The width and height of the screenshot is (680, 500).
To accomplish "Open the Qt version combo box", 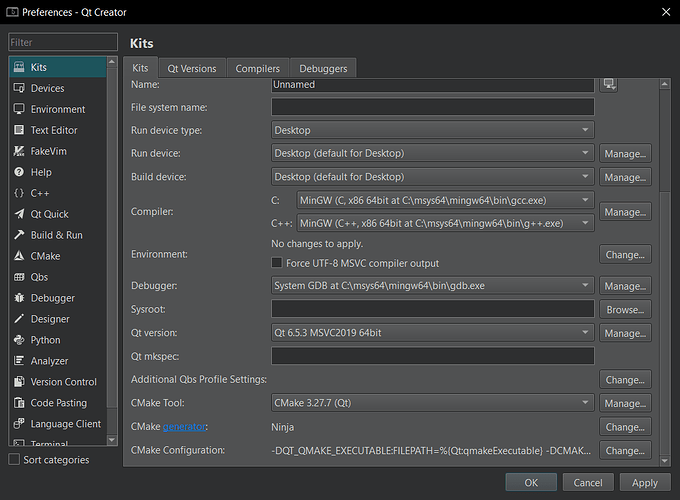I will tap(432, 333).
